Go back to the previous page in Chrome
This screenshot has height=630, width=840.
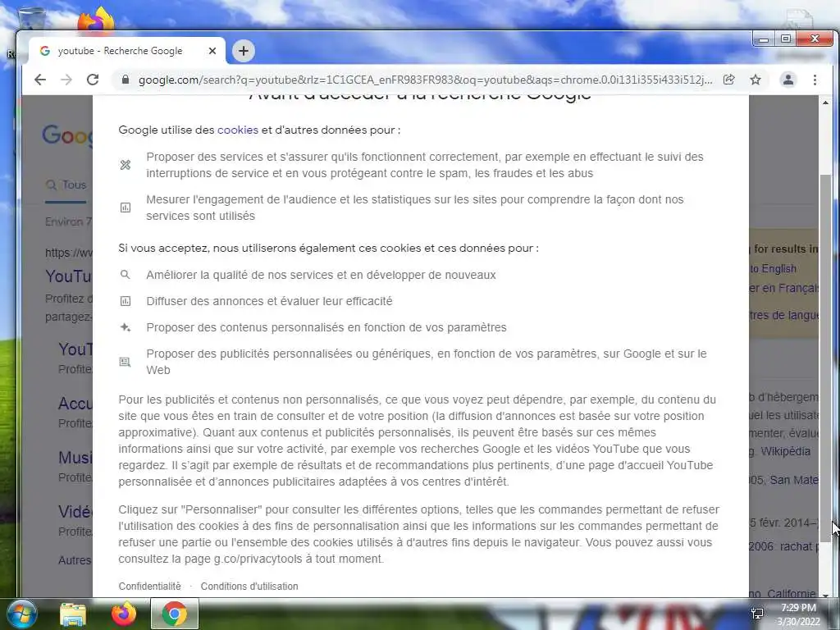40,80
